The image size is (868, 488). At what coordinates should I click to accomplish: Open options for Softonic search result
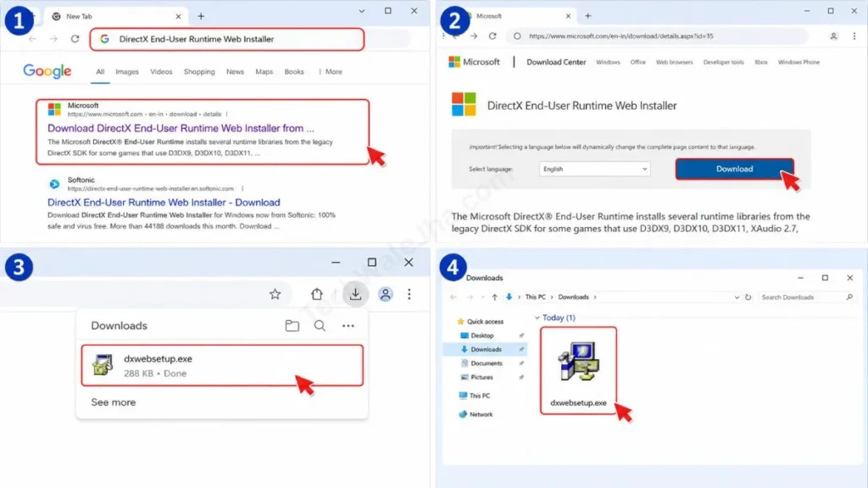242,189
